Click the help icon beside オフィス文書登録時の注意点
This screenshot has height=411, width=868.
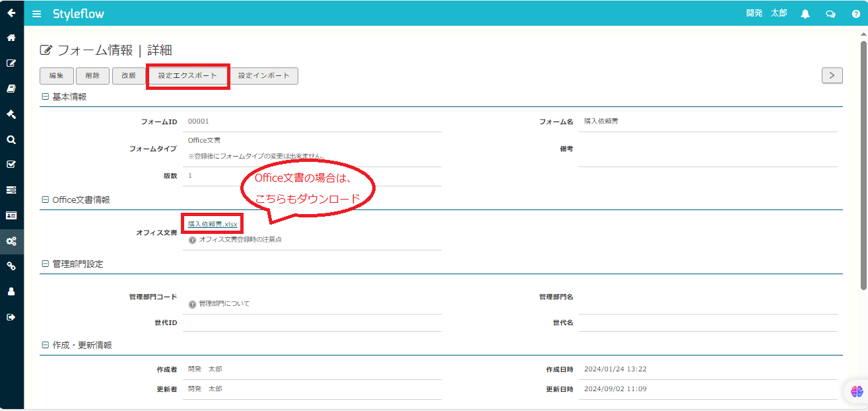(x=192, y=240)
